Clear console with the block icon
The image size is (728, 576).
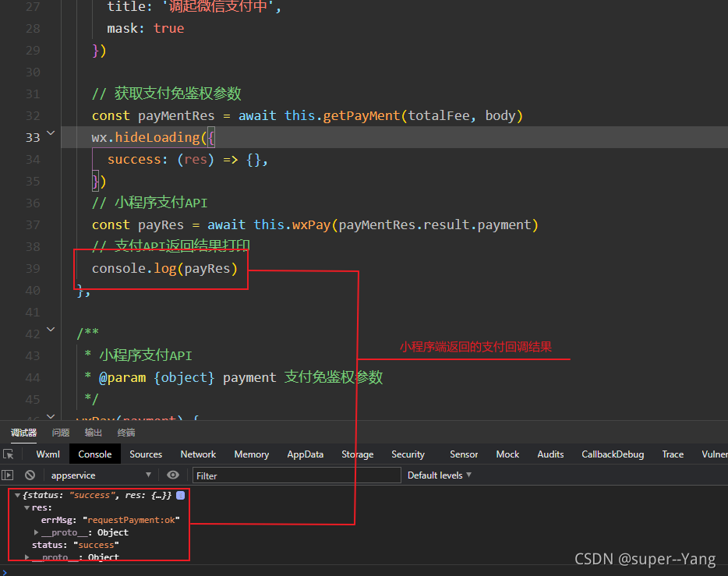tap(30, 475)
